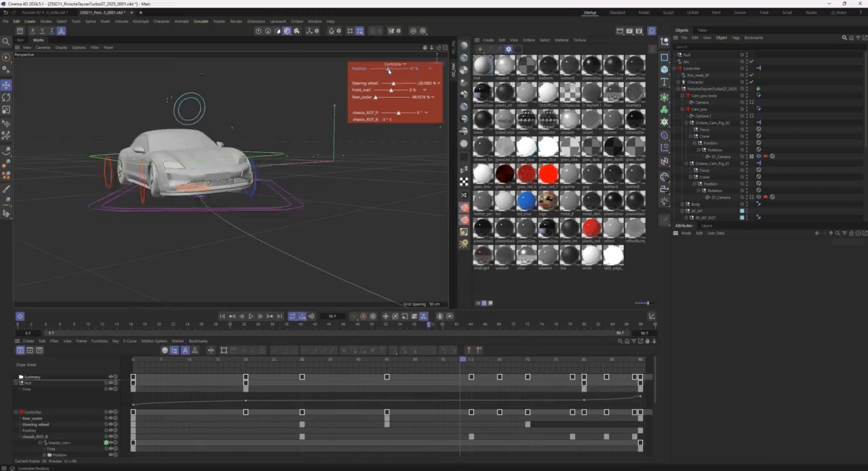Toggle enable checkmark for Character object
Screen dimensions: 868x471
751,82
